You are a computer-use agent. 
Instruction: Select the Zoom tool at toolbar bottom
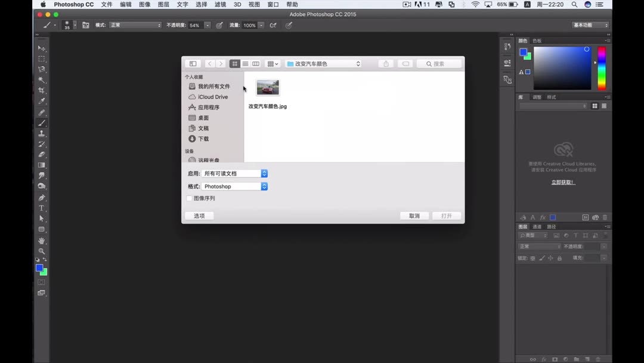42,250
